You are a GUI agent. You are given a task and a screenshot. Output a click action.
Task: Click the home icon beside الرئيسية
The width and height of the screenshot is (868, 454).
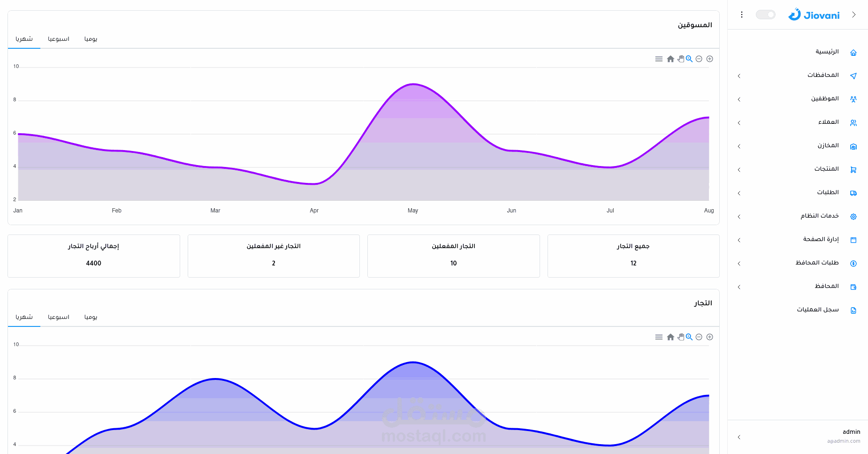coord(853,53)
